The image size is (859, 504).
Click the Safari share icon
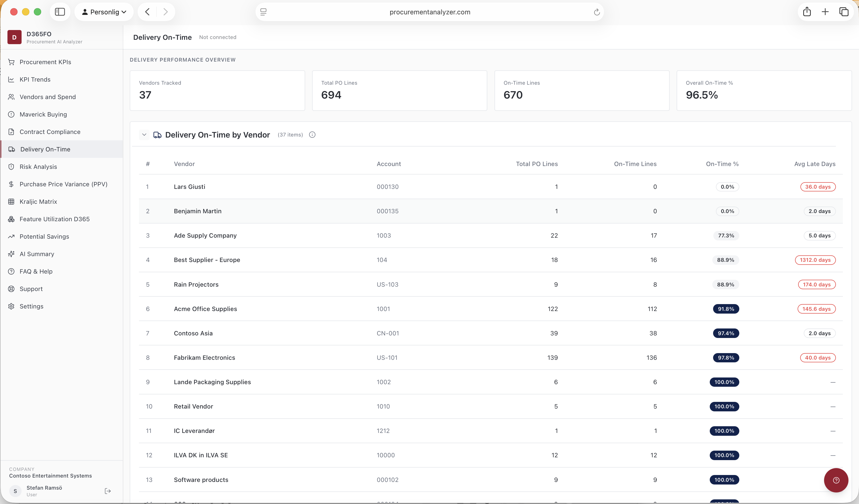point(807,12)
